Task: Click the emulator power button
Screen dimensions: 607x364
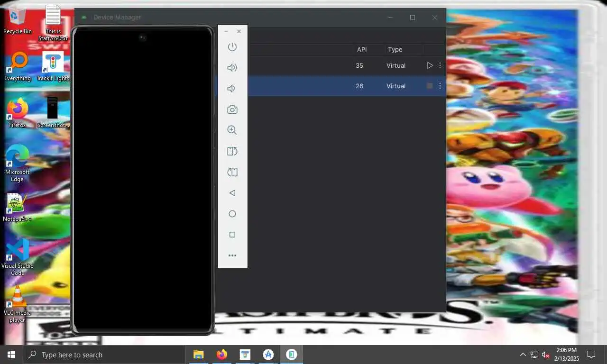Action: pos(232,47)
